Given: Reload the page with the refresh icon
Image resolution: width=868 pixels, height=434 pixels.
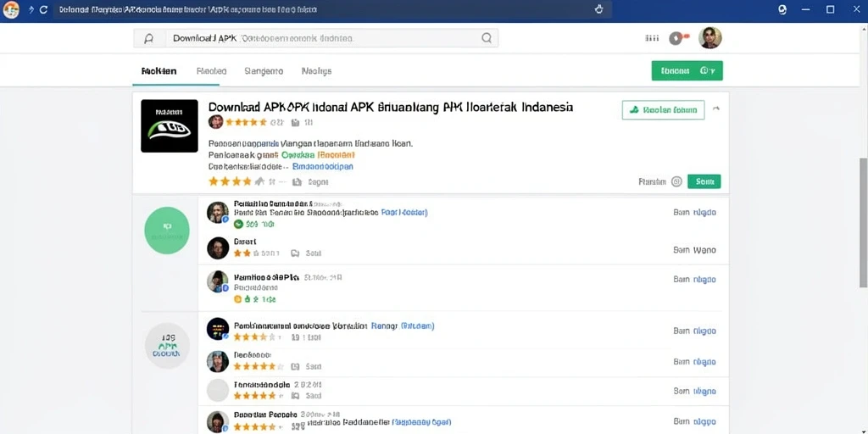Looking at the screenshot, I should pyautogui.click(x=44, y=10).
